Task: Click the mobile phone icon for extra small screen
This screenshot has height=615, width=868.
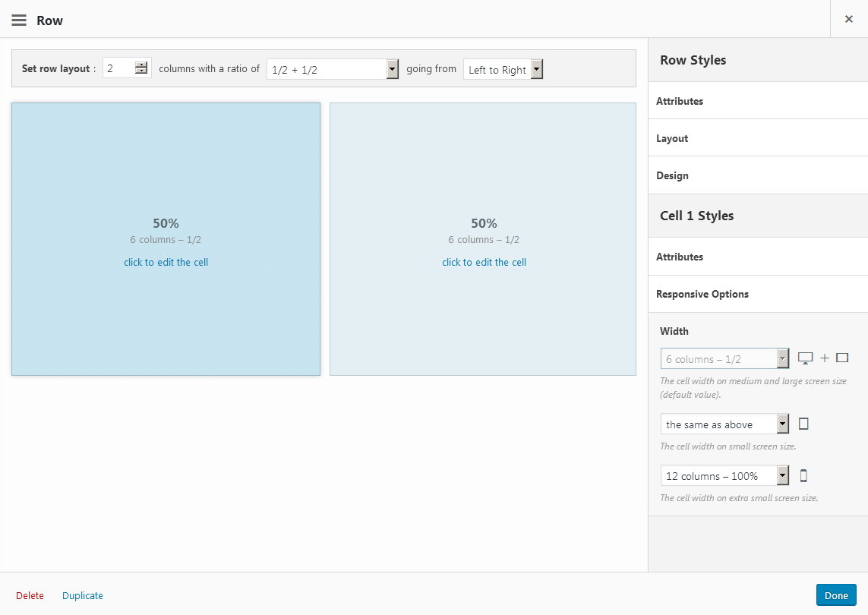Action: pyautogui.click(x=803, y=475)
